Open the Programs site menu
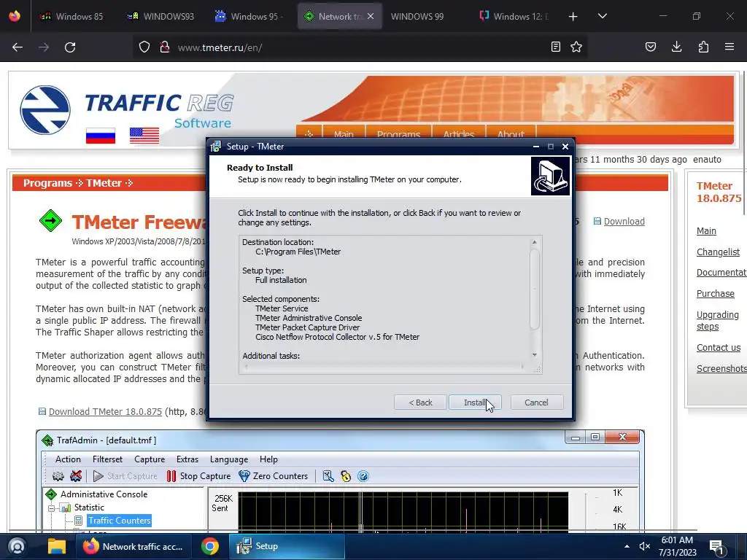This screenshot has height=560, width=747. click(398, 134)
